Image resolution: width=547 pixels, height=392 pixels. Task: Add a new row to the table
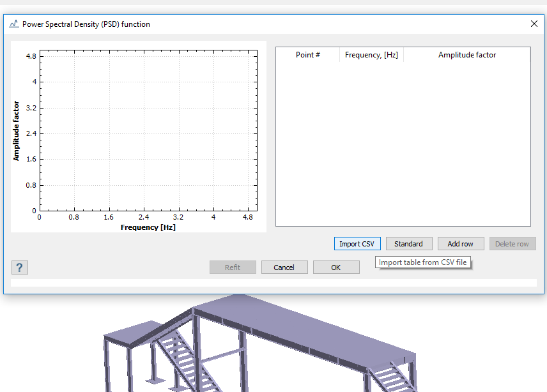click(460, 244)
